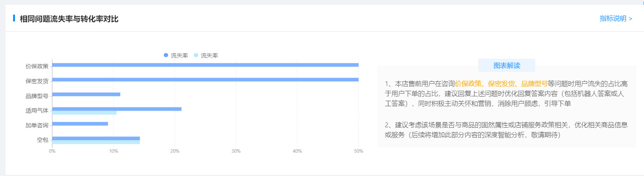Viewport: 644px width, 176px height.
Task: Select the 空包 y-axis label
Action: click(x=42, y=140)
